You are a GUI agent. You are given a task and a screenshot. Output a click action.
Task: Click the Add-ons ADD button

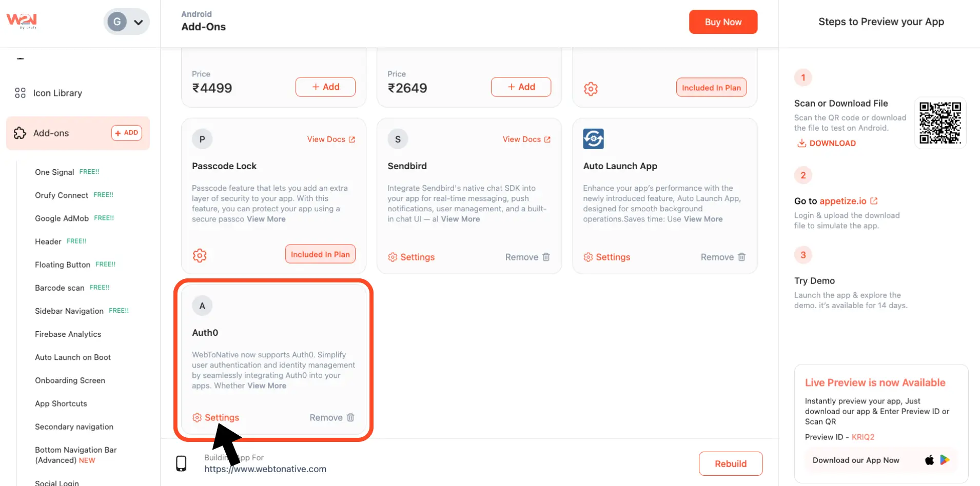tap(126, 133)
